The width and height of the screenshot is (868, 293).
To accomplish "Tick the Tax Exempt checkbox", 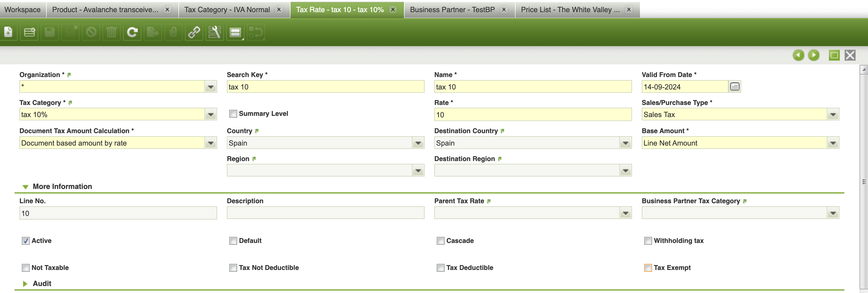I will [648, 268].
